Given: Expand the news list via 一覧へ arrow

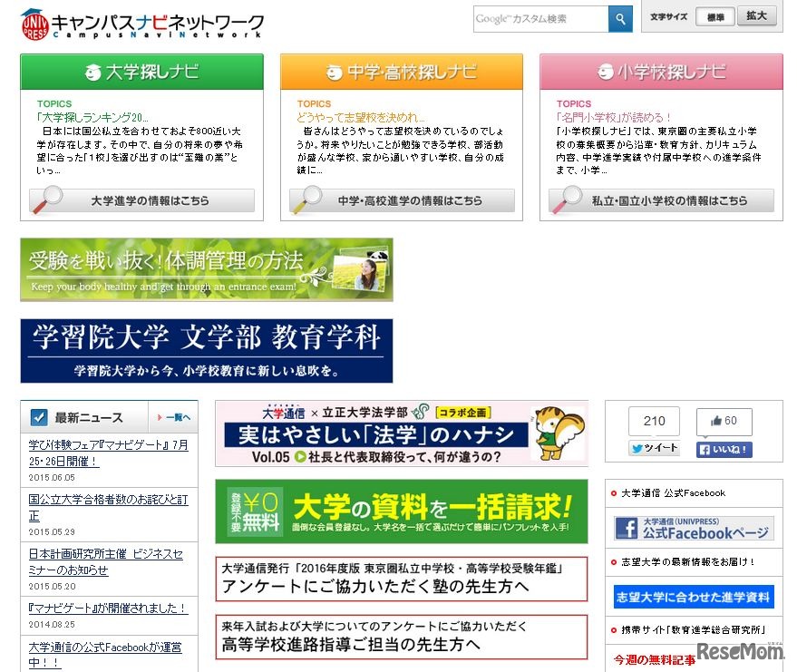Looking at the screenshot, I should click(172, 418).
